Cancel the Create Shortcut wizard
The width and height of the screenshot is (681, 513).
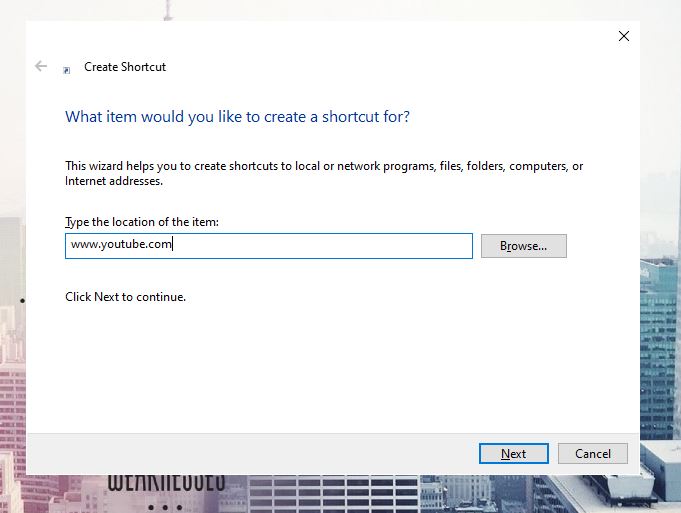point(592,453)
